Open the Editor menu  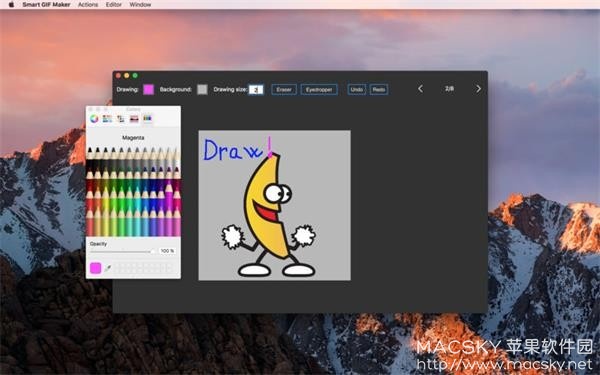tap(114, 5)
